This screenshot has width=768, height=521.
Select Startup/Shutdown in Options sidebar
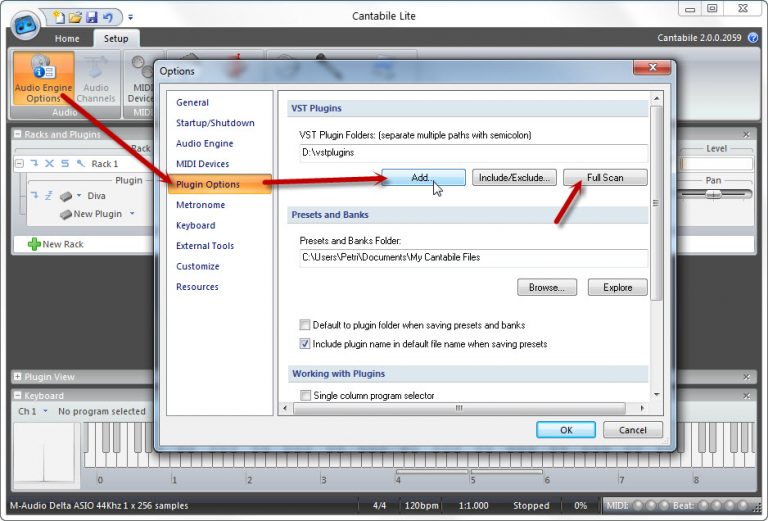point(216,123)
